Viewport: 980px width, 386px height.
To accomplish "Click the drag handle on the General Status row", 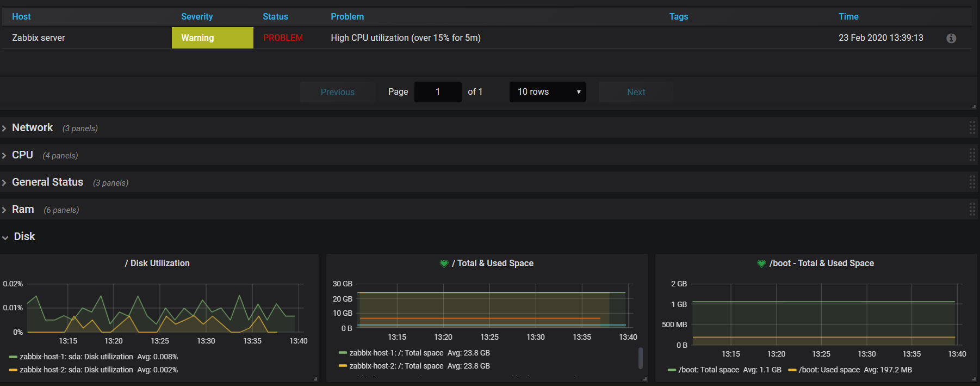I will pos(972,182).
